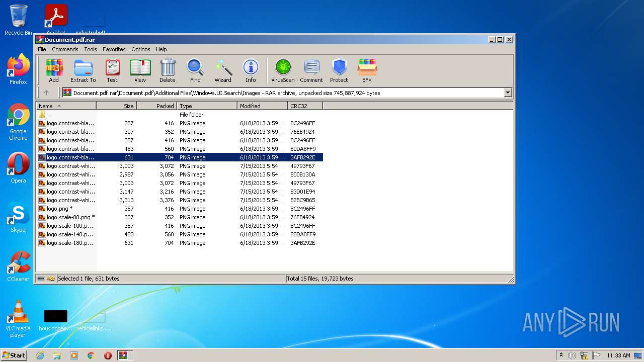Open Firefox from the desktop
Viewport: 644px width, 362px height.
pyautogui.click(x=18, y=69)
